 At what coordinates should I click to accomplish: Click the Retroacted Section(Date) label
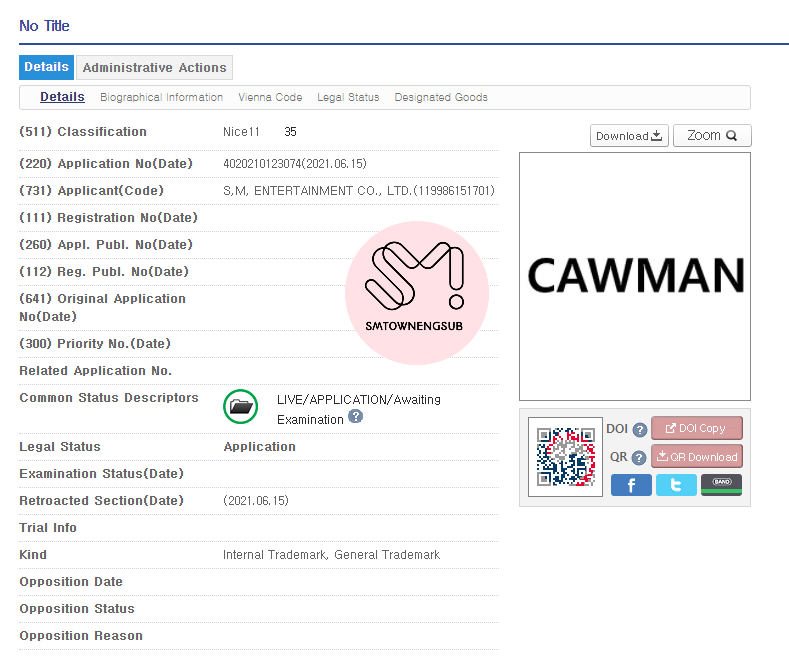pos(102,501)
